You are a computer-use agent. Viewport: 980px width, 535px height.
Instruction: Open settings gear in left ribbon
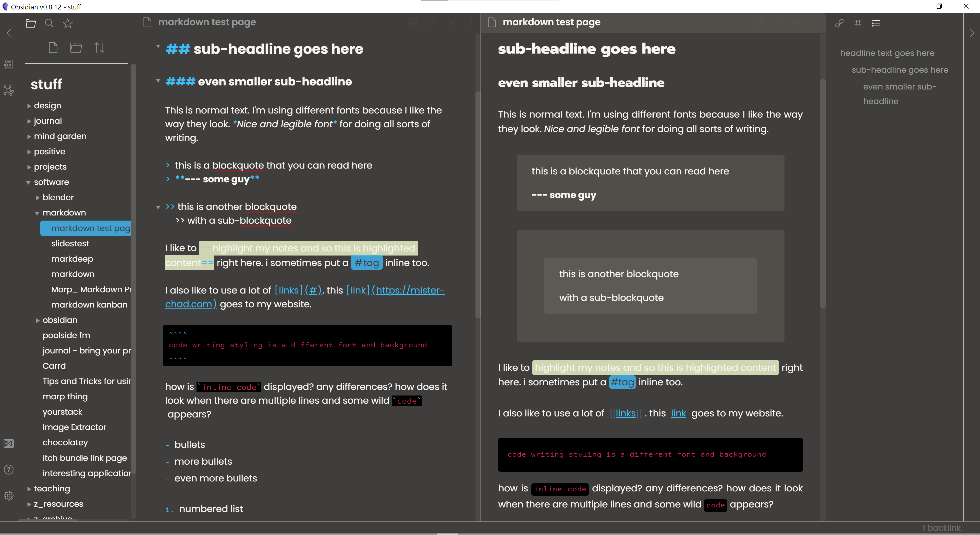8,495
